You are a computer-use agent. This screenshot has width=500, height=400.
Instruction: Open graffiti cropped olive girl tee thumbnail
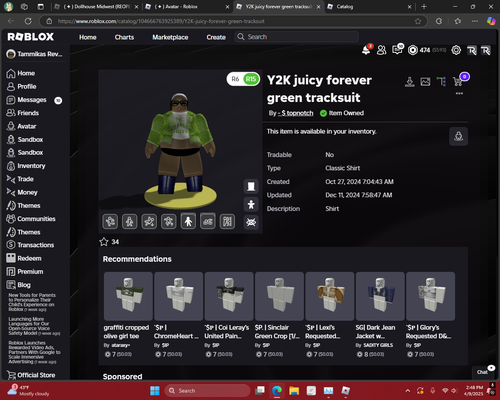[128, 296]
